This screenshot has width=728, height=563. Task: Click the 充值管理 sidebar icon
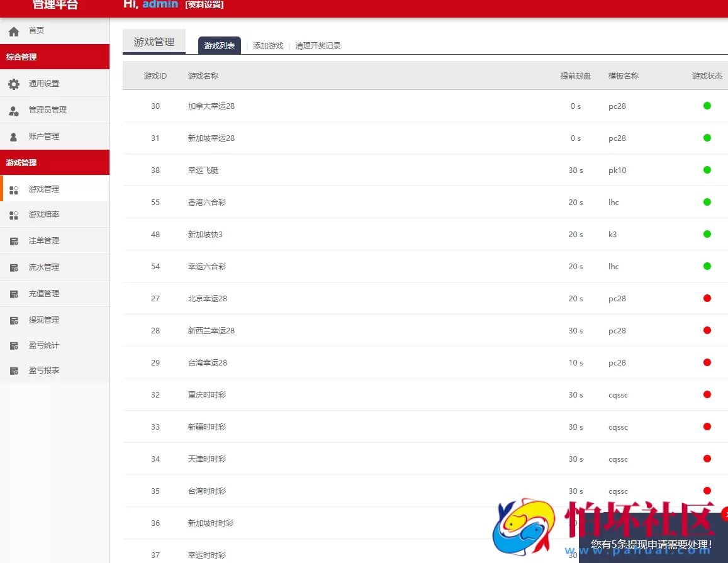pyautogui.click(x=14, y=293)
